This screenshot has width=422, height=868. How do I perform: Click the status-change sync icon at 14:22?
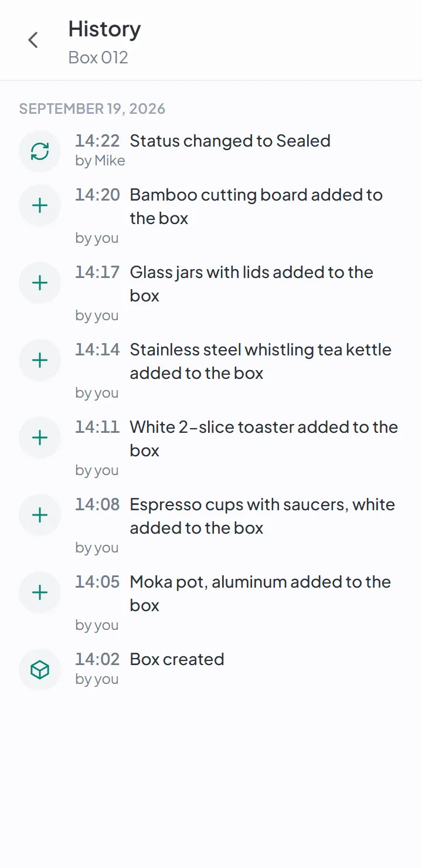tap(40, 151)
